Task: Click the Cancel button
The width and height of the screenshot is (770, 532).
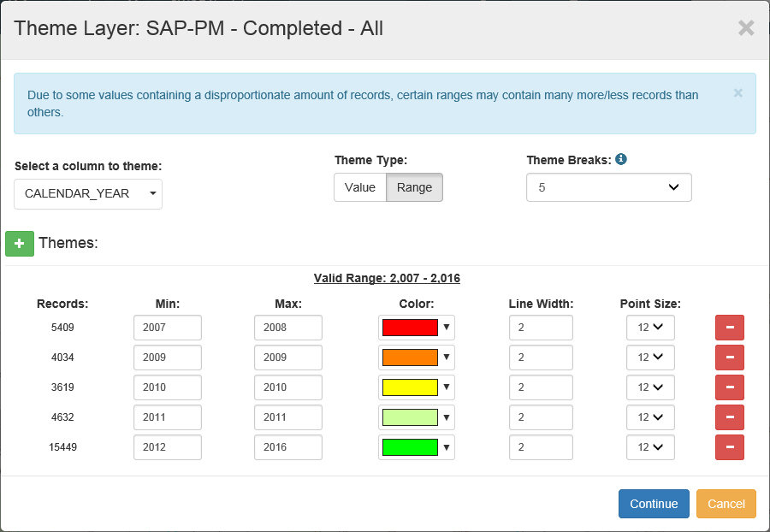Action: (726, 504)
